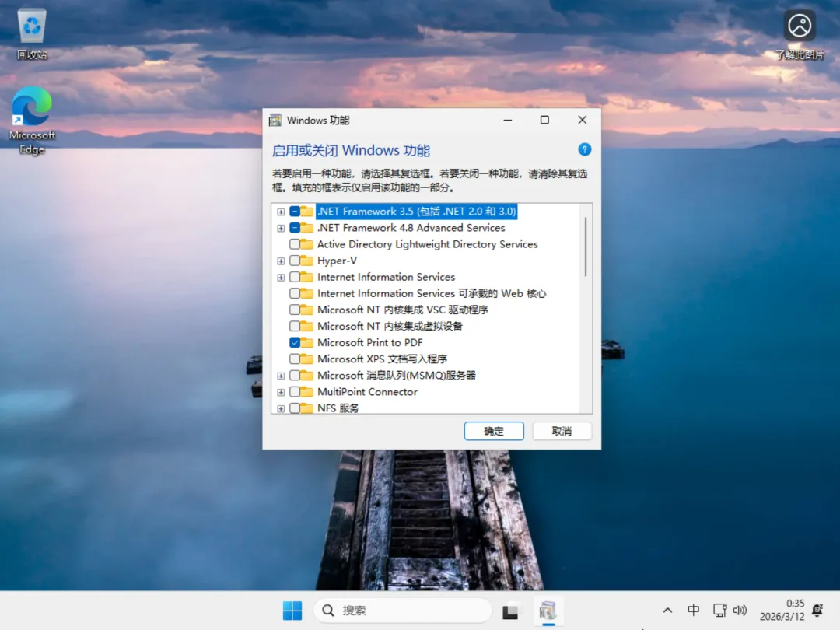Click the folder icon beside Active Directory Lightweight Directory Services
The width and height of the screenshot is (840, 630).
tap(307, 244)
